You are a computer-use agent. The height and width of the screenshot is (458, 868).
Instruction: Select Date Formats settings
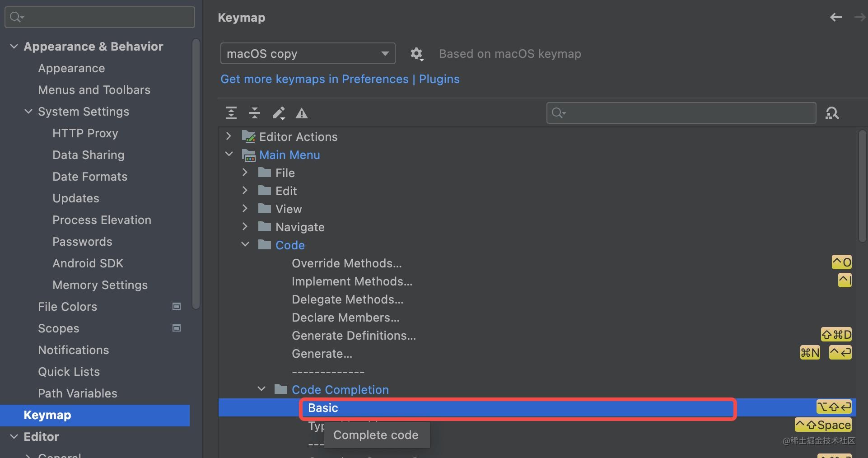90,177
